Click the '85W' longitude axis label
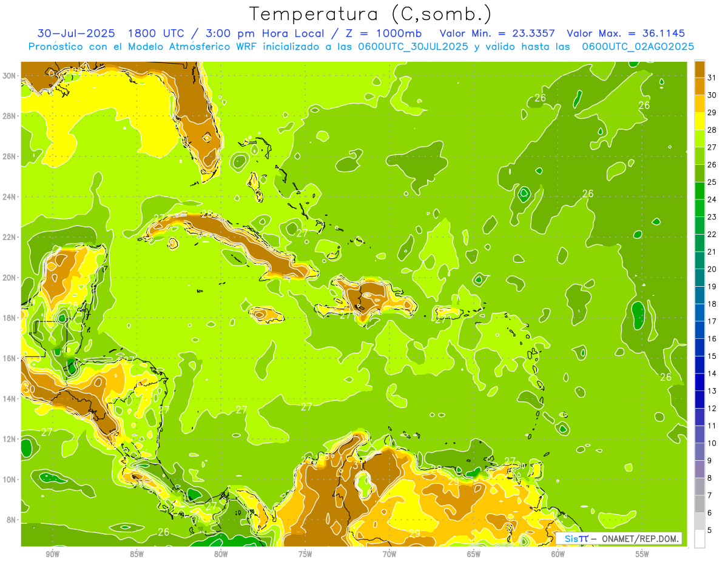 (x=137, y=555)
